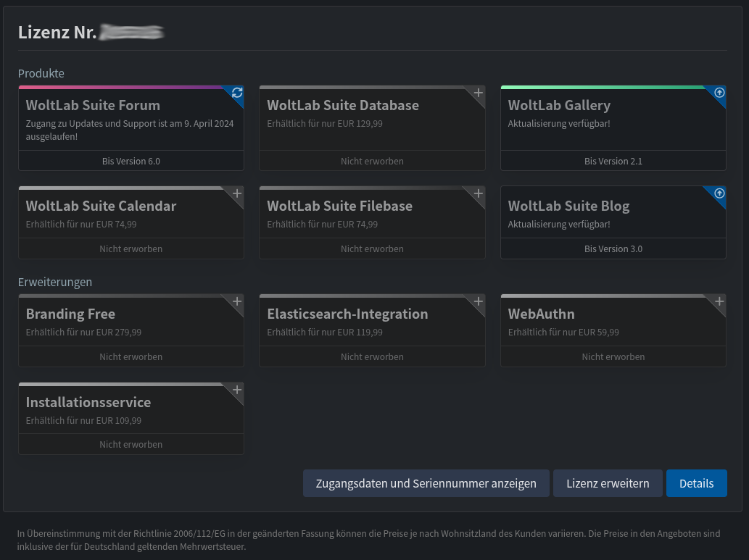Open the WoltLab Suite Blog product title
This screenshot has height=560, width=749.
(x=568, y=206)
